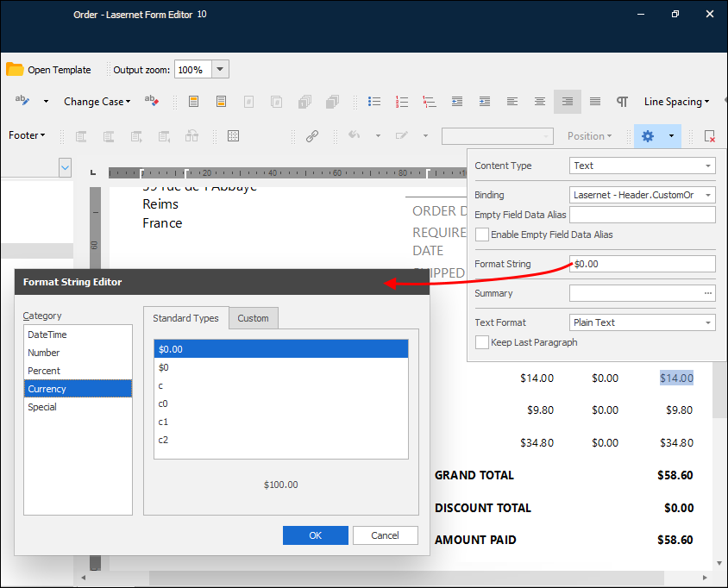Click the GRAND TOTAL $58.60 value

pos(675,475)
